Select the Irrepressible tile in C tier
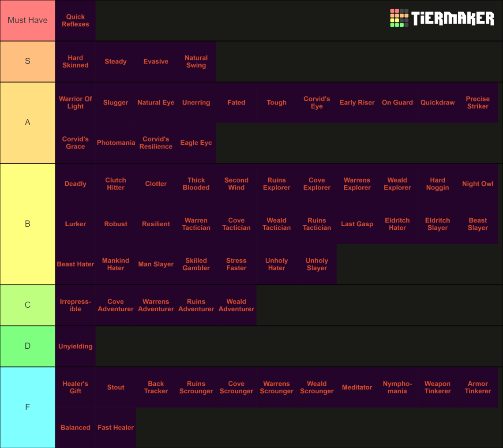This screenshot has width=503, height=448. tap(75, 305)
